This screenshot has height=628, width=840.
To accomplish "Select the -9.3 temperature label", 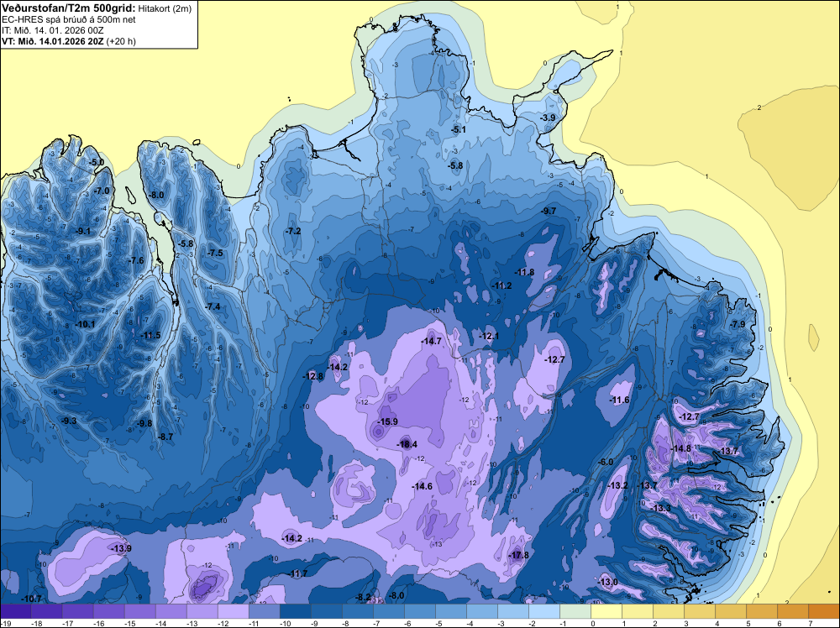I will (69, 421).
